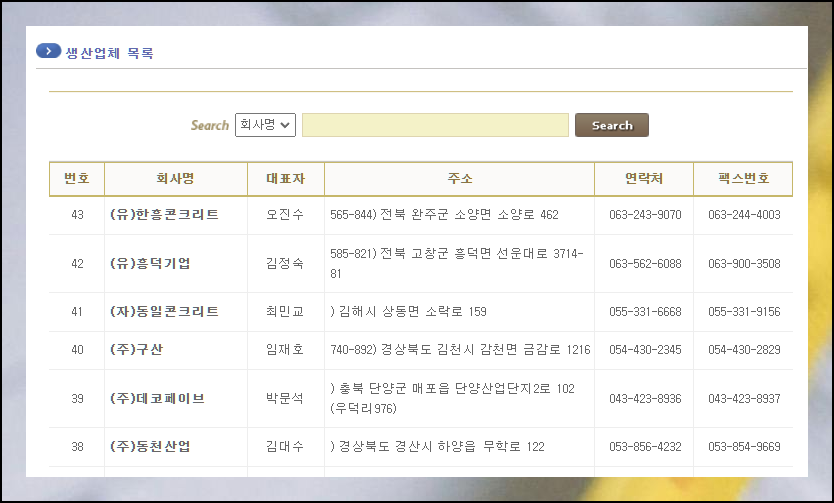This screenshot has height=503, width=834.
Task: Click address 김해시 상동면 소락로 159
Action: coord(413,311)
